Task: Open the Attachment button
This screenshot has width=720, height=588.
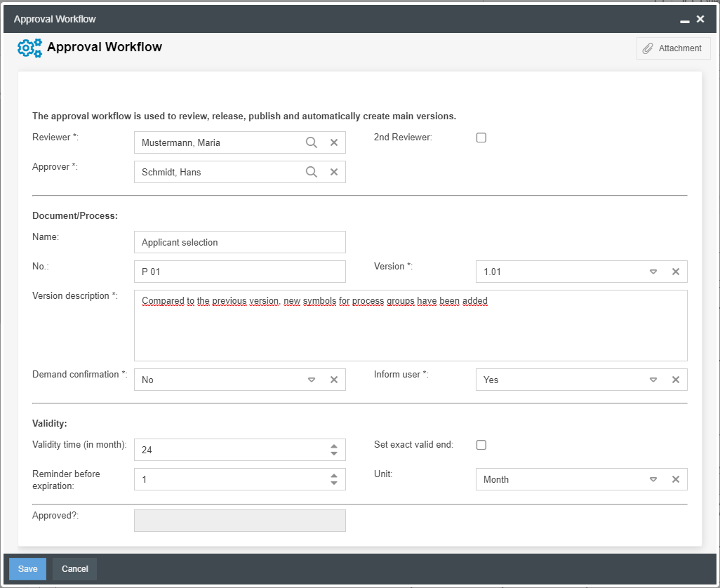Action: (x=673, y=48)
